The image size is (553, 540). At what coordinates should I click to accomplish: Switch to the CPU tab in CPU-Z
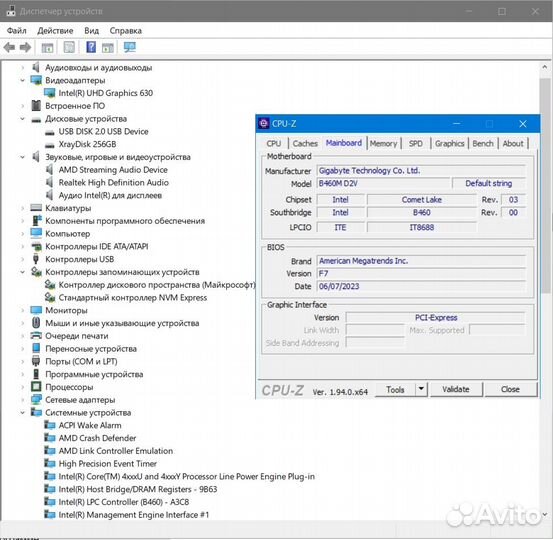coord(274,144)
